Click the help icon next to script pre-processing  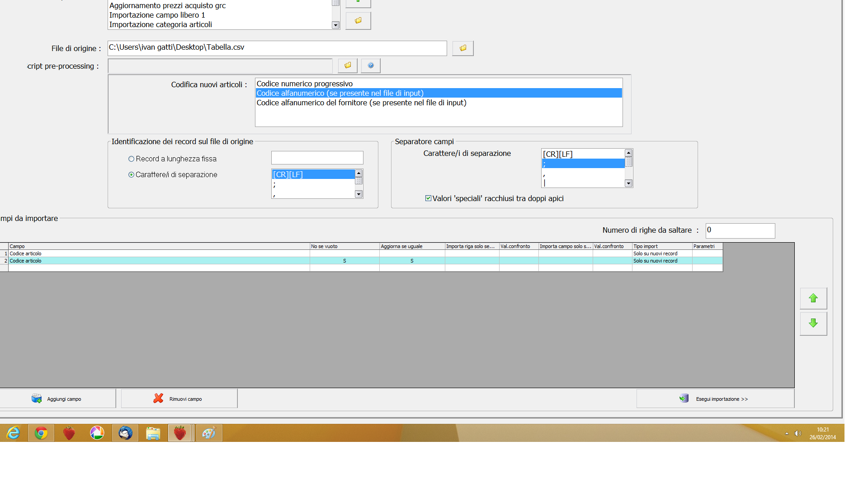click(371, 66)
